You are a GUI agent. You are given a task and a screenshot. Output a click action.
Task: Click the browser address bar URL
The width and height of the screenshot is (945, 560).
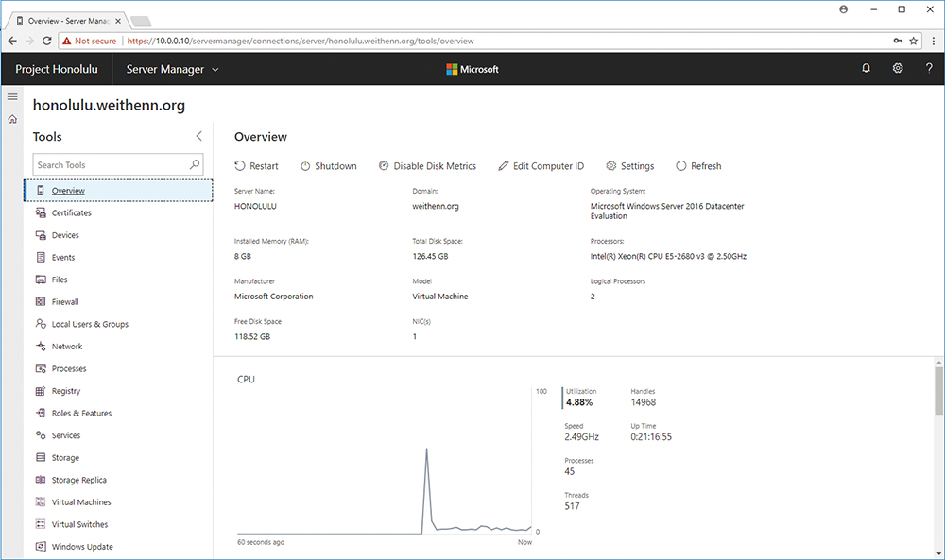(x=301, y=41)
